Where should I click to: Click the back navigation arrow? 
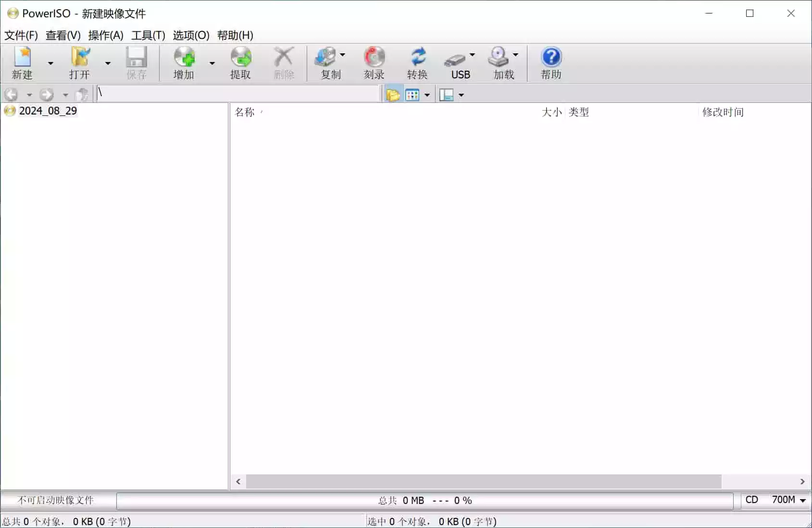(11, 94)
